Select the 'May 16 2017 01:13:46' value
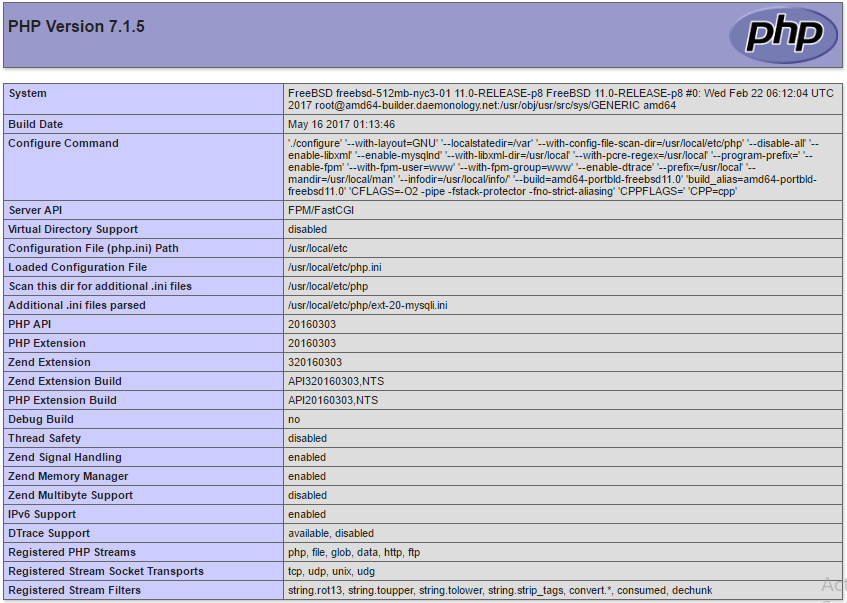 (341, 124)
